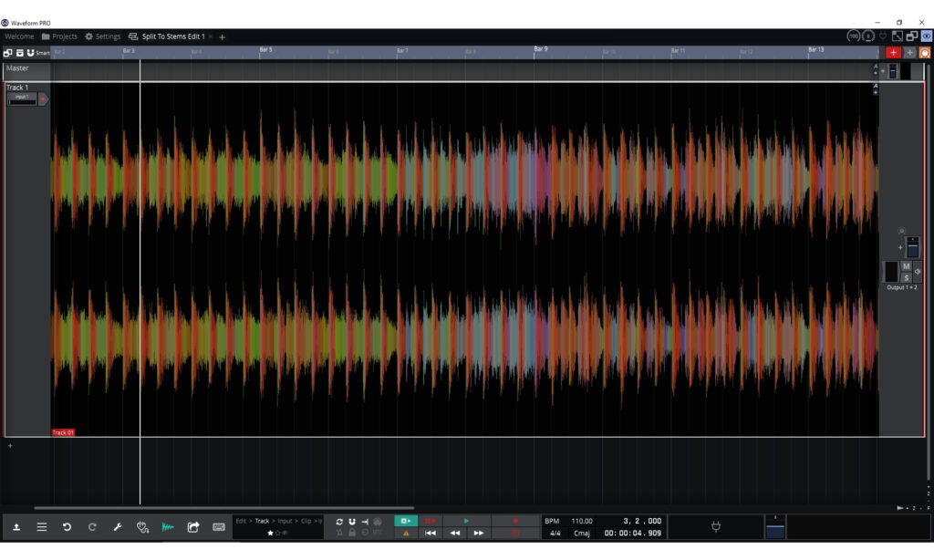Screen dimensions: 934x560
Task: Add a new tab with plus button
Action: [223, 36]
